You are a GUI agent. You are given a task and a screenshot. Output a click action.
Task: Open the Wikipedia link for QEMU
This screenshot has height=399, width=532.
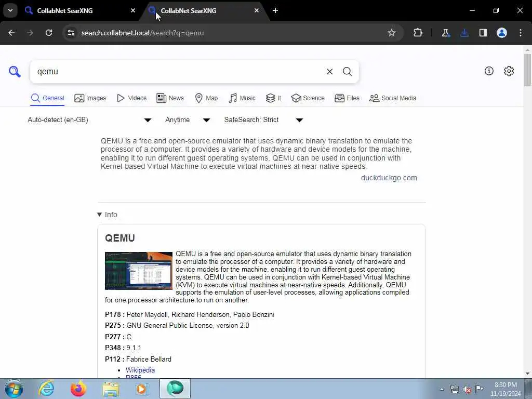pos(140,370)
